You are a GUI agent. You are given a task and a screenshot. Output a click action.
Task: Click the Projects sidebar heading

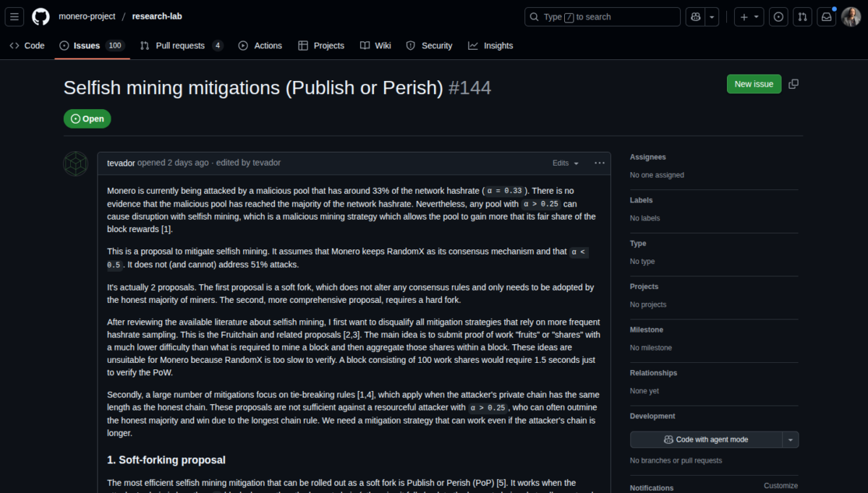(644, 287)
